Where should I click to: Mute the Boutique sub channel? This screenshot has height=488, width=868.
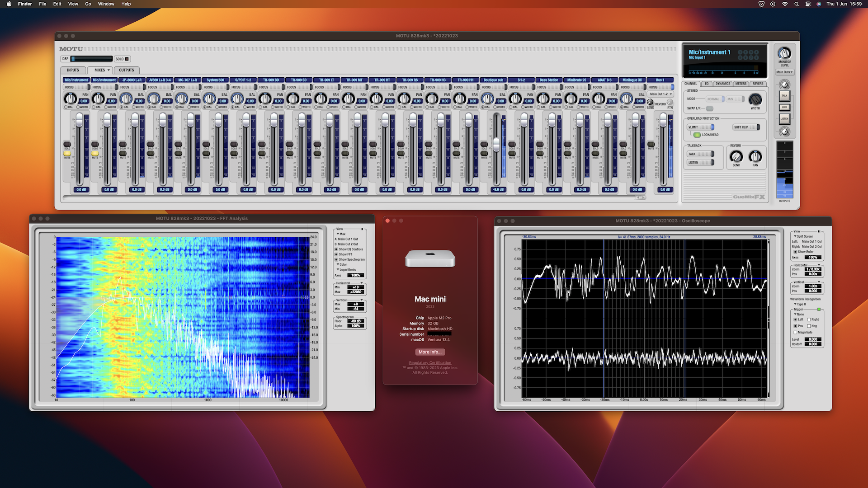coord(484,154)
